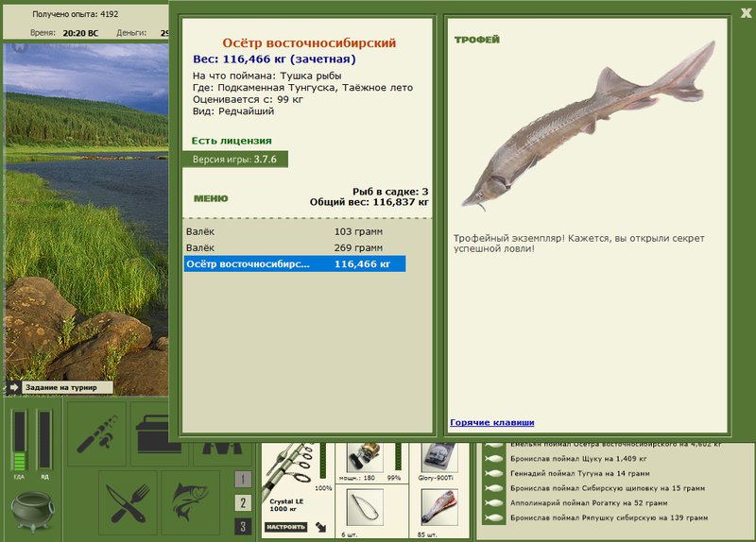The image size is (756, 542).
Task: Click the Осётр восточносибирский title
Action: 309,42
